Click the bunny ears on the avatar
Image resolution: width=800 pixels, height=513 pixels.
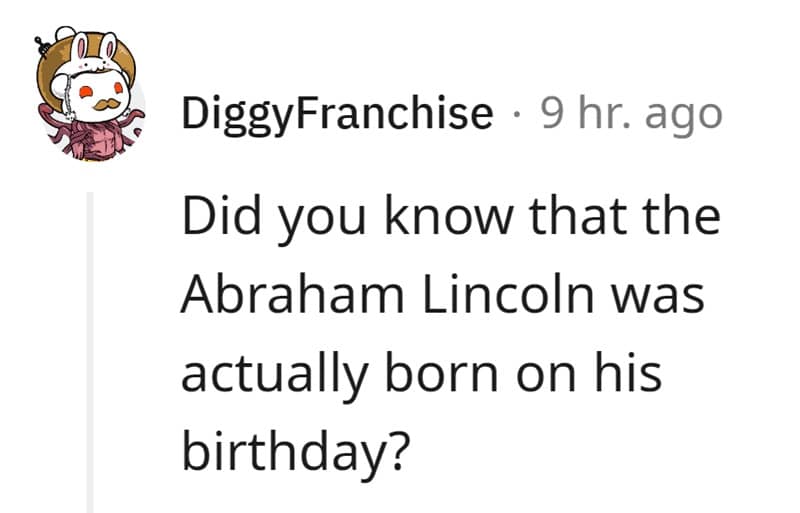(x=92, y=50)
